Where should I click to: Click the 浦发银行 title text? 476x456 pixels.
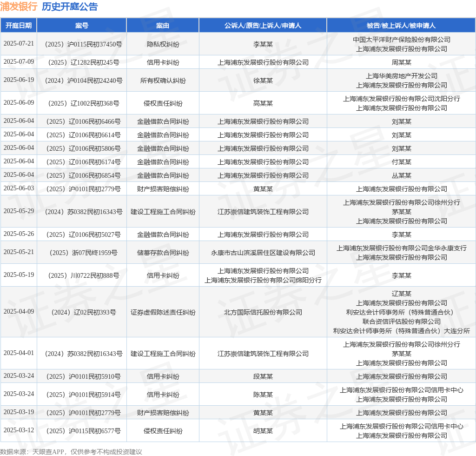click(19, 7)
